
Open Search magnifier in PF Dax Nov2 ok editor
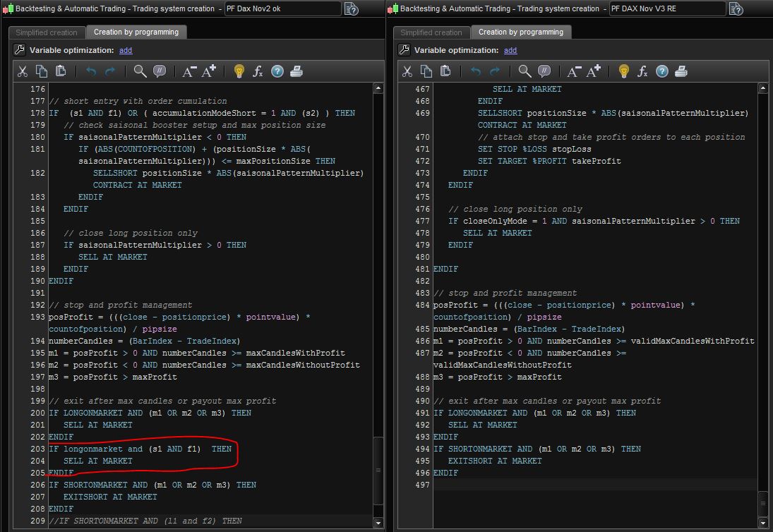(140, 71)
